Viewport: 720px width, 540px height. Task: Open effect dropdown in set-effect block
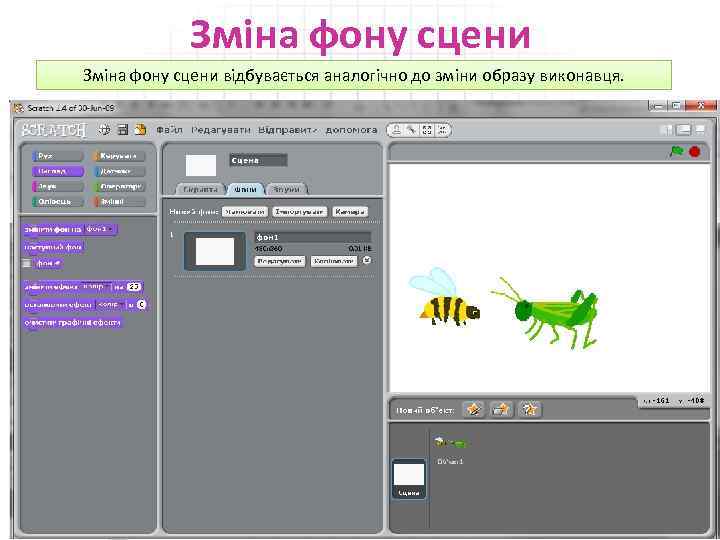tap(110, 304)
